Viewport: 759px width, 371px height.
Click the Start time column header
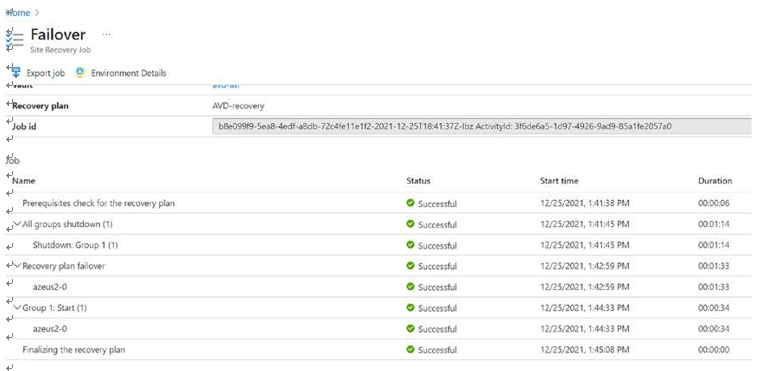[x=559, y=181]
